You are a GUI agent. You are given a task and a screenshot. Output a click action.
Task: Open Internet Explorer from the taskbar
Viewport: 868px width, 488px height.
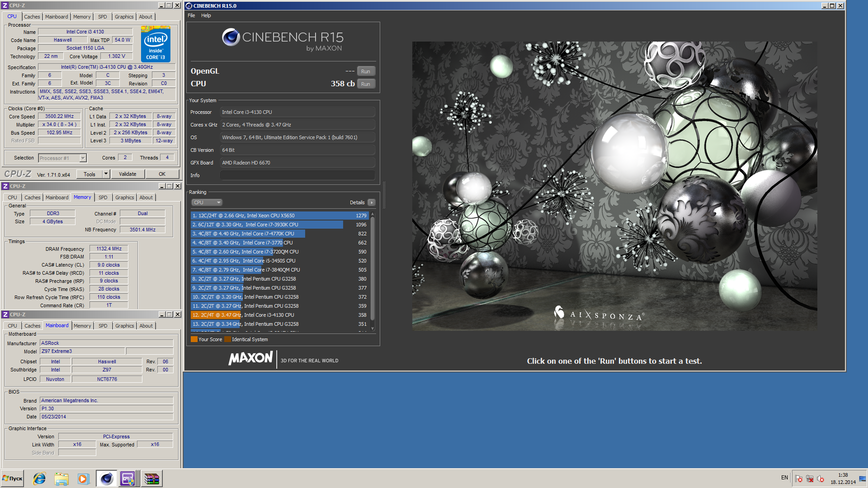[39, 479]
